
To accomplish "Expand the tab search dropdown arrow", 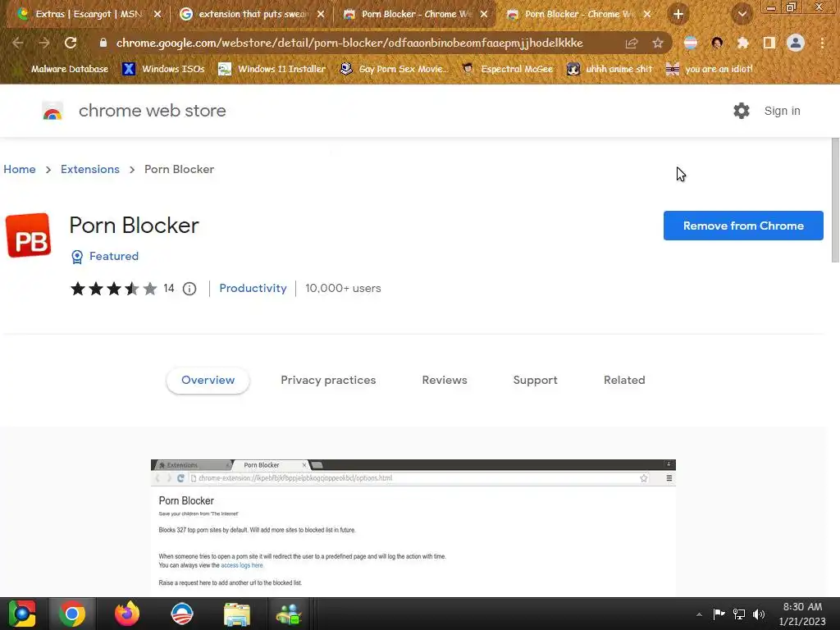I will 742,15.
